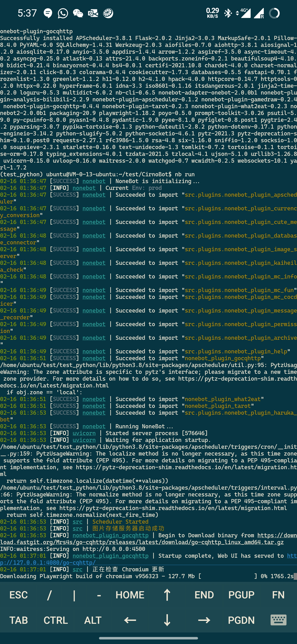Tap the hyphen key on extra keys row
The width and height of the screenshot is (297, 644).
[x=99, y=595]
